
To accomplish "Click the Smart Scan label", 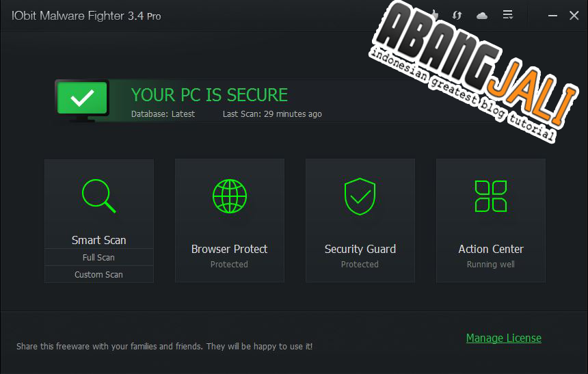I will click(98, 240).
